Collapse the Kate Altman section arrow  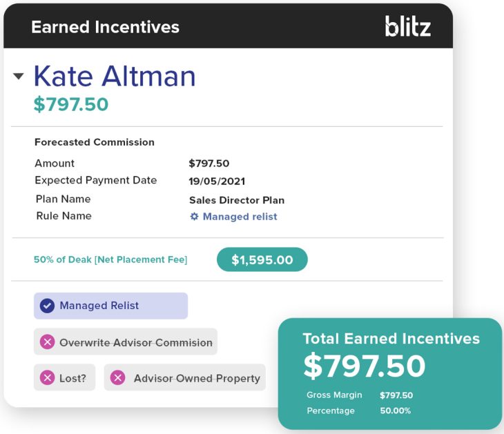19,77
